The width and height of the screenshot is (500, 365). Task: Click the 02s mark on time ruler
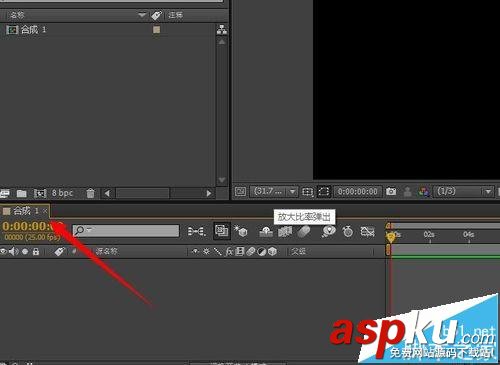429,235
